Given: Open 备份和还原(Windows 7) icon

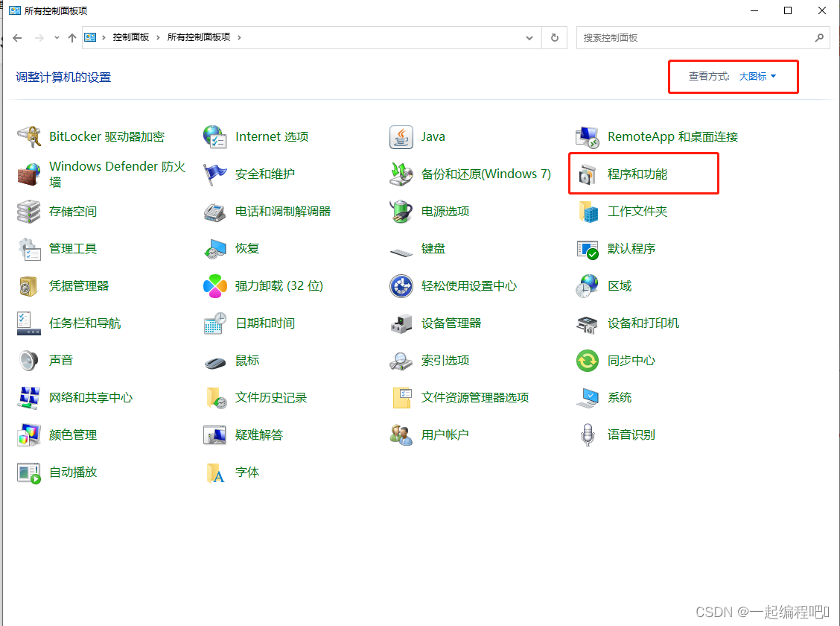Looking at the screenshot, I should [401, 174].
